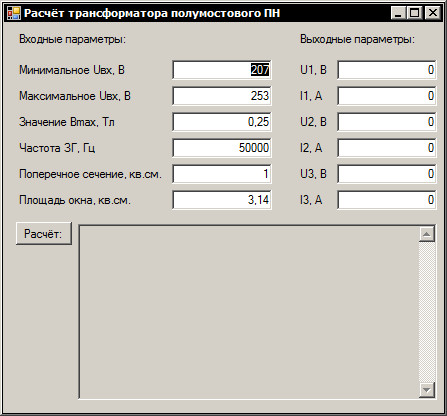
Task: Click the Расчёт button
Action: 44,234
